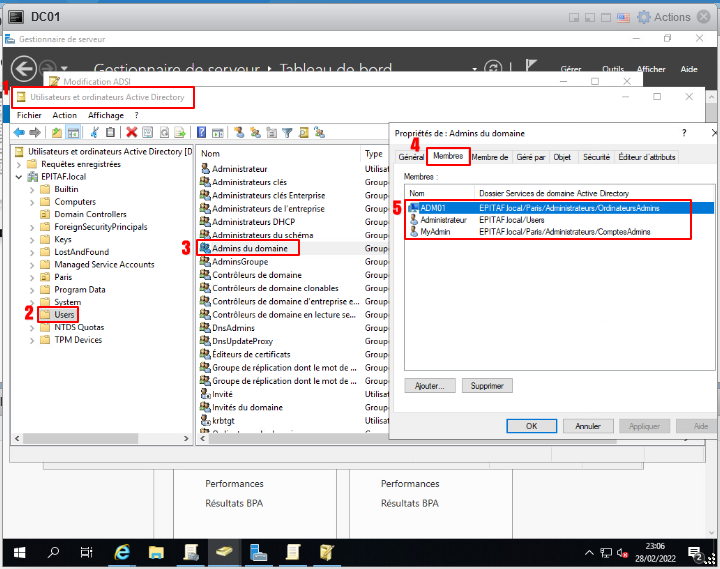
Task: Click the up-one-level folder toolbar icon
Action: pyautogui.click(x=57, y=132)
